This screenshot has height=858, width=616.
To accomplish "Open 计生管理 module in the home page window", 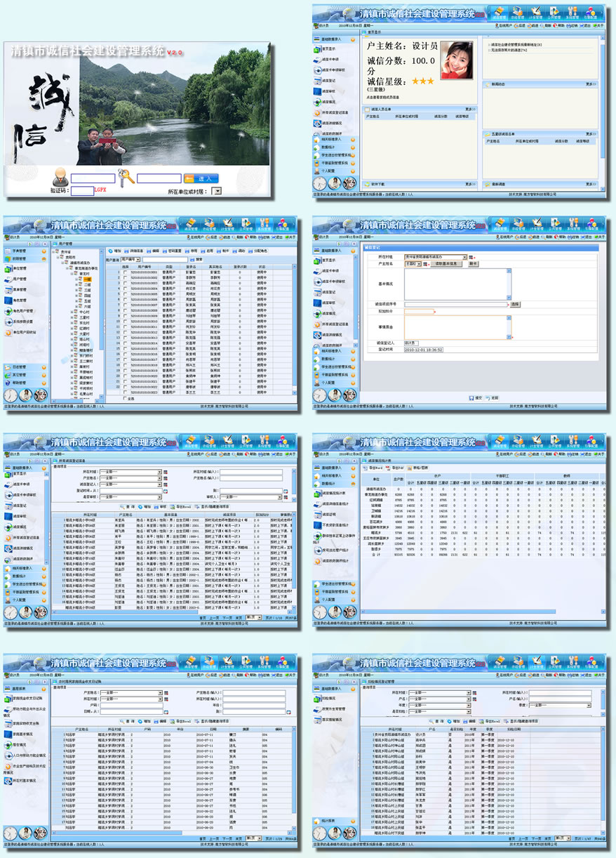I will coord(535,14).
